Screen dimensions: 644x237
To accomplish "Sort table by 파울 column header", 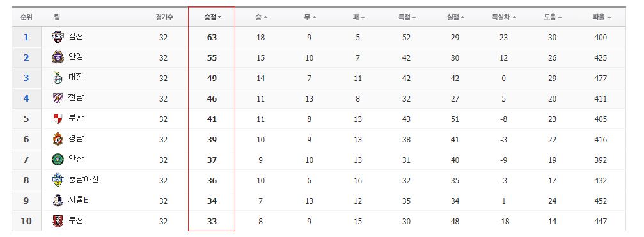I will [601, 17].
